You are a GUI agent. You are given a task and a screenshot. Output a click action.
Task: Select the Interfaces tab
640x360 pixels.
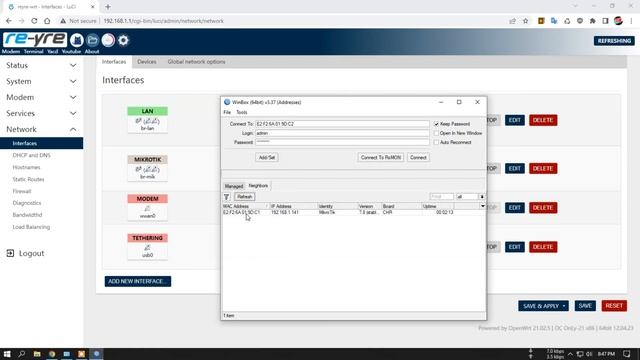[x=114, y=62]
